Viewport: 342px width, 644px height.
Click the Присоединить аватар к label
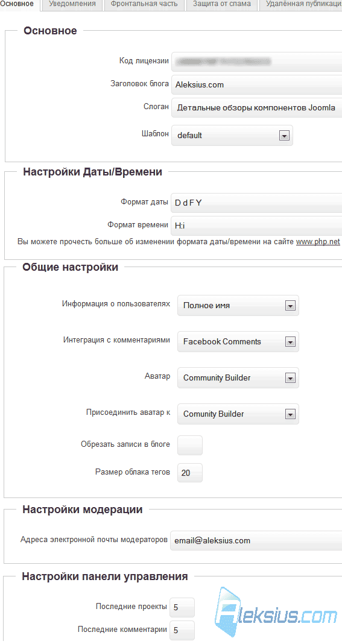128,412
